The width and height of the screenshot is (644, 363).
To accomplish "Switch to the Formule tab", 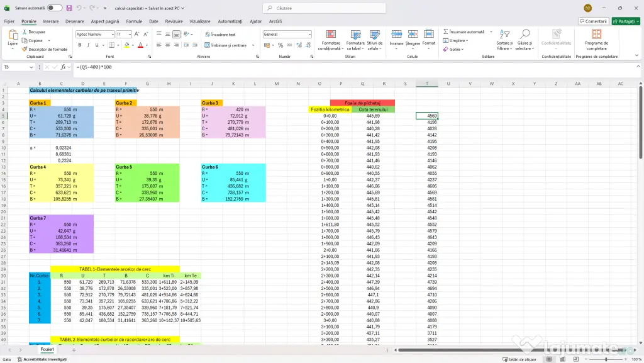I will point(134,21).
